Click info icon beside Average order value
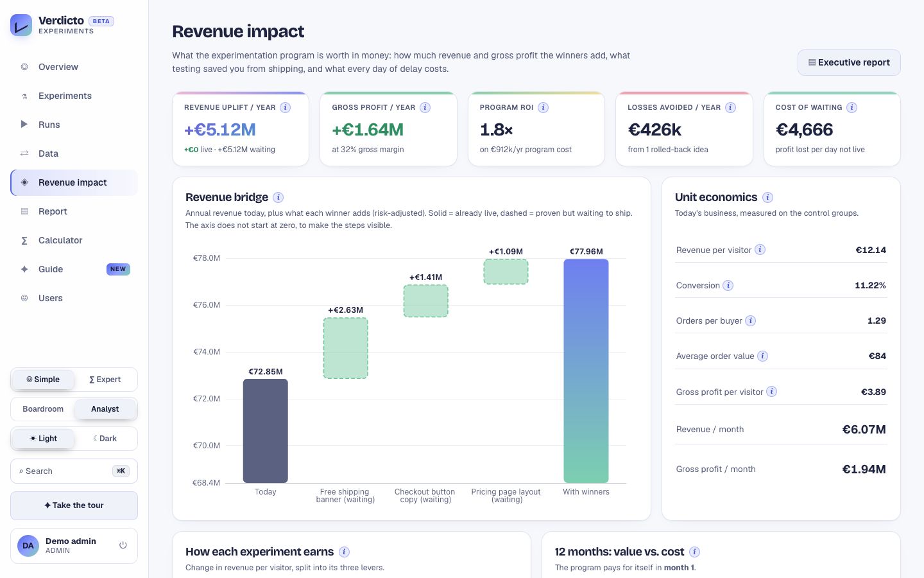Image resolution: width=924 pixels, height=578 pixels. 762,356
